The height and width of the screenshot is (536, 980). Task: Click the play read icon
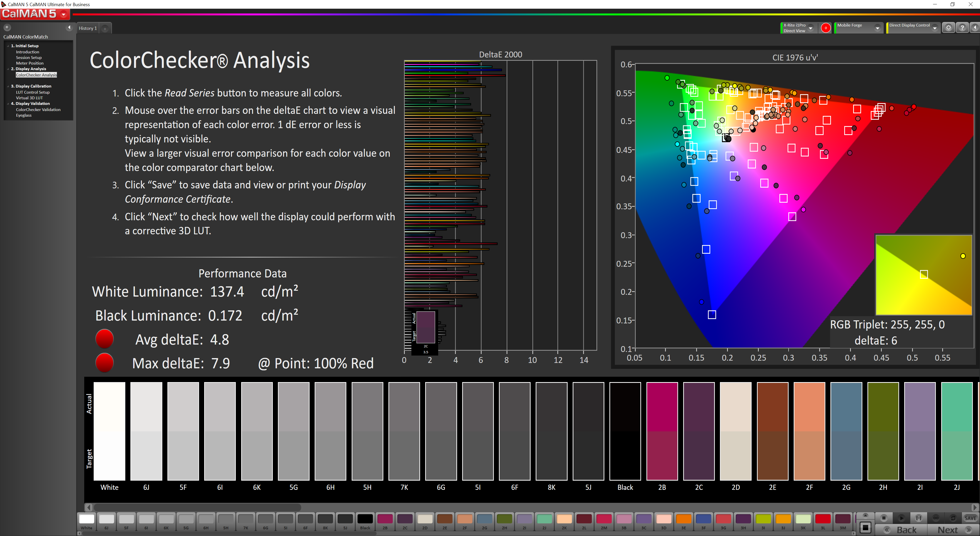pos(901,518)
